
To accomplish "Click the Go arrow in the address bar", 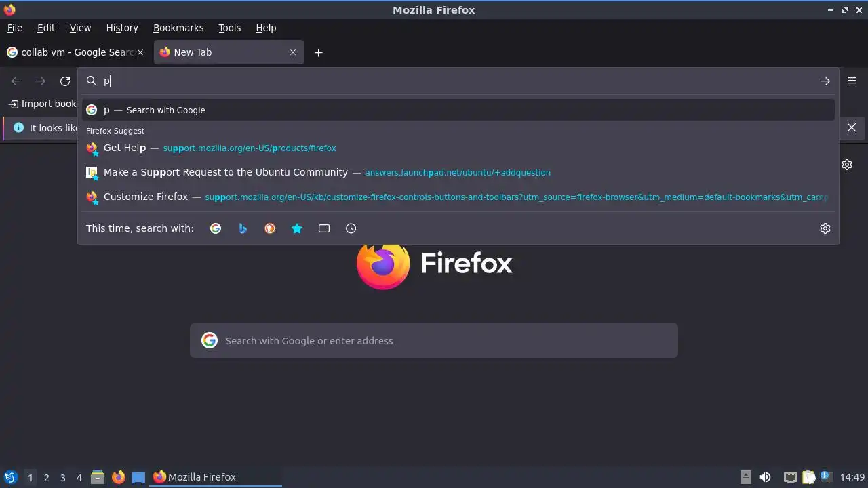I will click(825, 81).
